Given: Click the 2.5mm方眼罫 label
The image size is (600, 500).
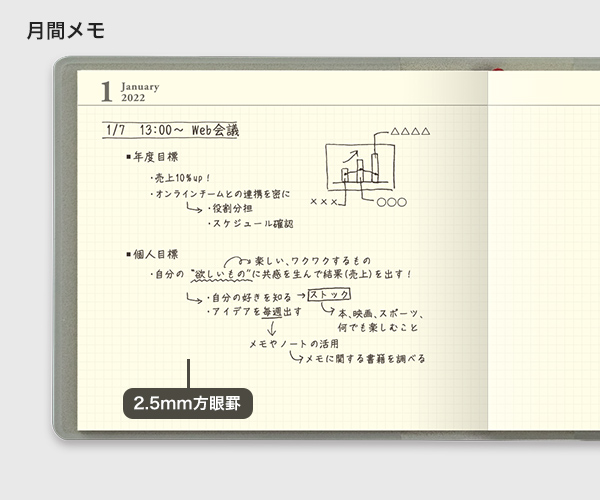Looking at the screenshot, I should pos(188,403).
